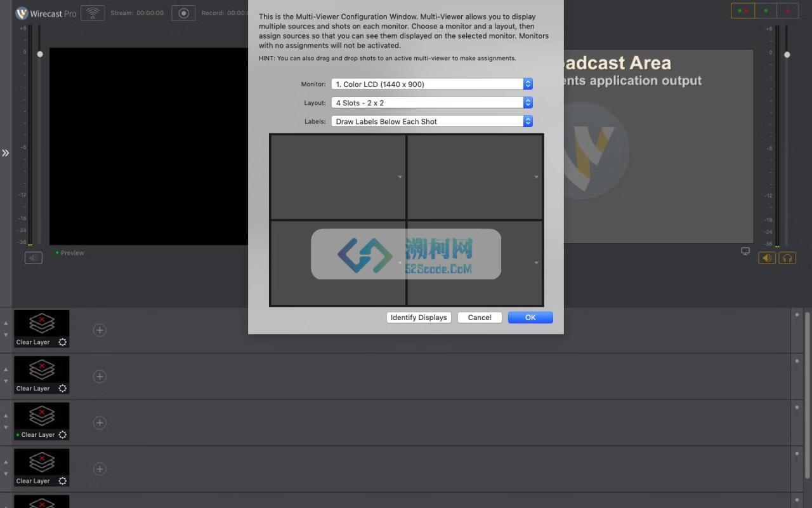Image resolution: width=812 pixels, height=508 pixels.
Task: Move the third layer up with arrow
Action: pyautogui.click(x=6, y=416)
